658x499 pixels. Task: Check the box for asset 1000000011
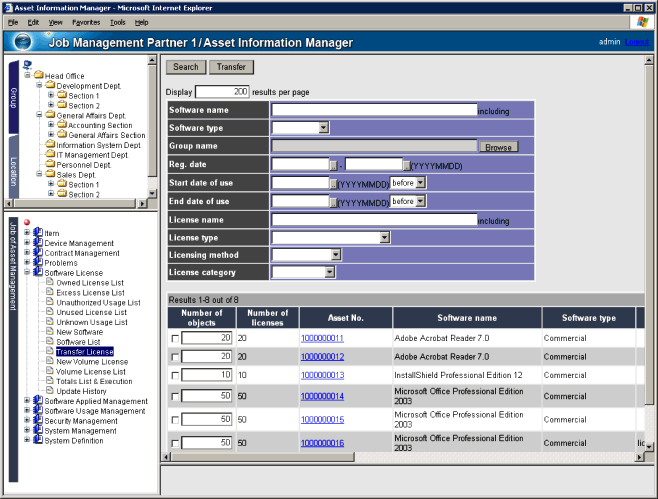click(x=176, y=339)
